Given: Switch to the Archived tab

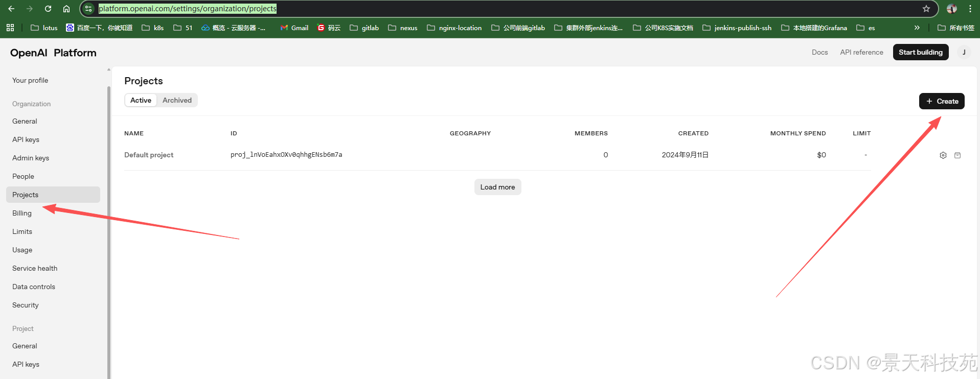Looking at the screenshot, I should 177,100.
